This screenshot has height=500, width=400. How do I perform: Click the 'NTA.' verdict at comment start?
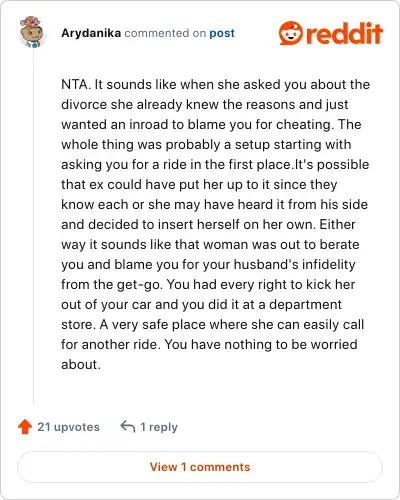point(76,84)
